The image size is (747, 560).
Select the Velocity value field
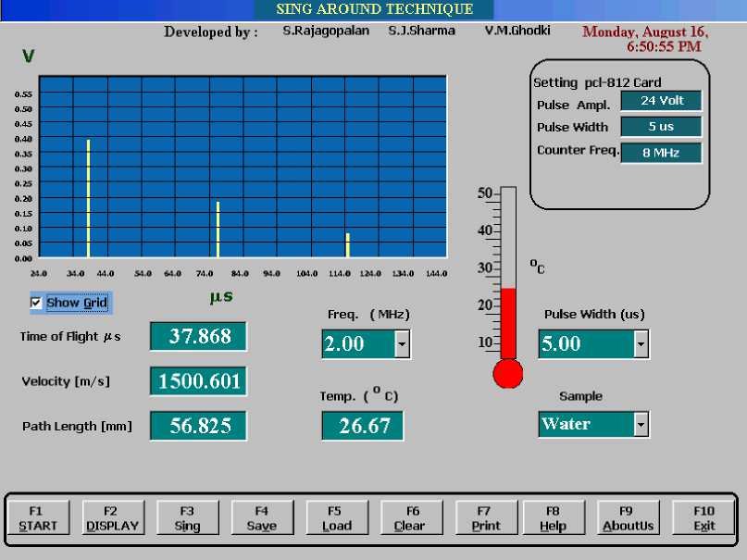click(198, 380)
